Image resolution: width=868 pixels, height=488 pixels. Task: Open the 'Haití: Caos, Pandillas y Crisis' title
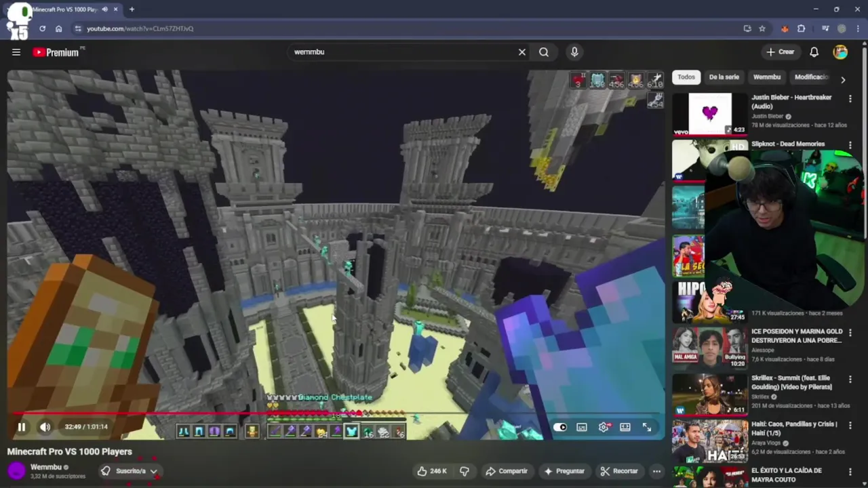(x=794, y=428)
